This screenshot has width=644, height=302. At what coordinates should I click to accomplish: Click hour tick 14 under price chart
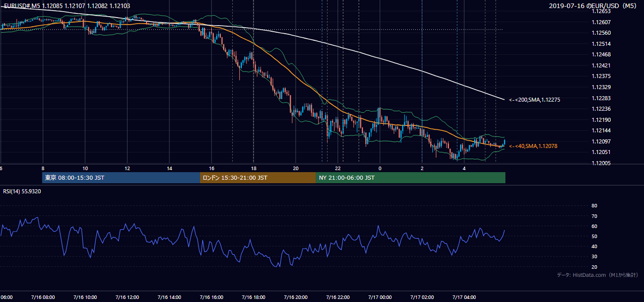[x=169, y=169]
